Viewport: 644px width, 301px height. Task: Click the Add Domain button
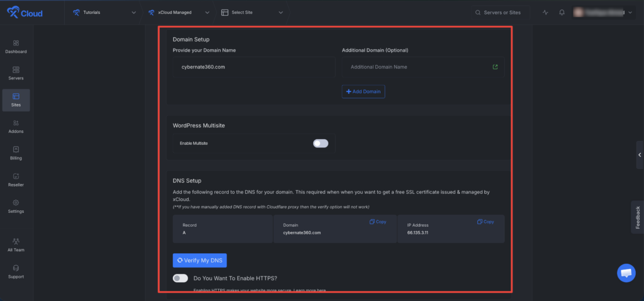pyautogui.click(x=363, y=92)
